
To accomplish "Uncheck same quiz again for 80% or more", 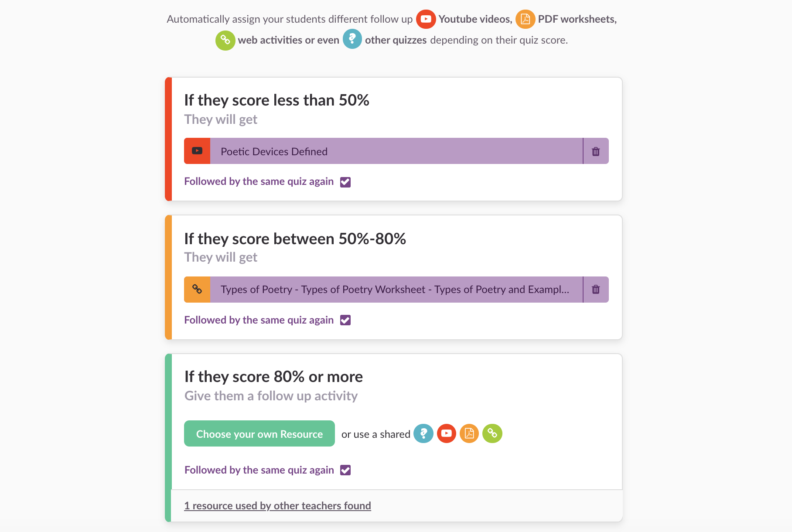I will (345, 470).
